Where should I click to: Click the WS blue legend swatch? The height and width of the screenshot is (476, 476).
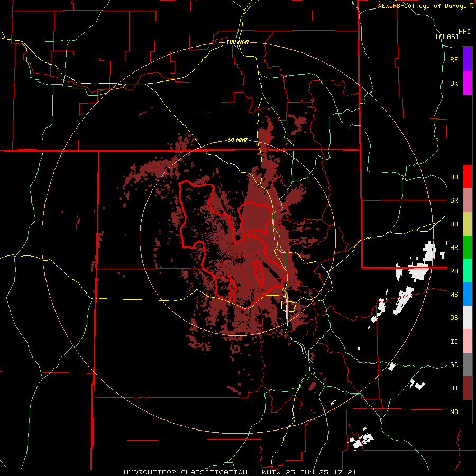467,294
